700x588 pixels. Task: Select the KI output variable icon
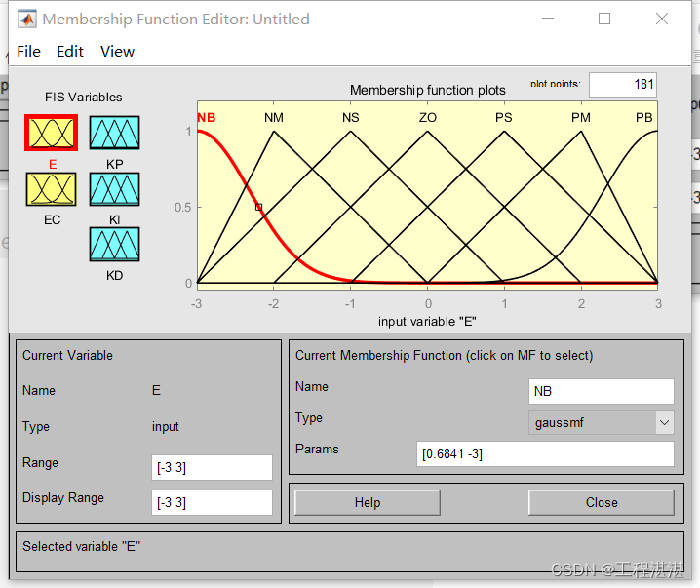114,189
